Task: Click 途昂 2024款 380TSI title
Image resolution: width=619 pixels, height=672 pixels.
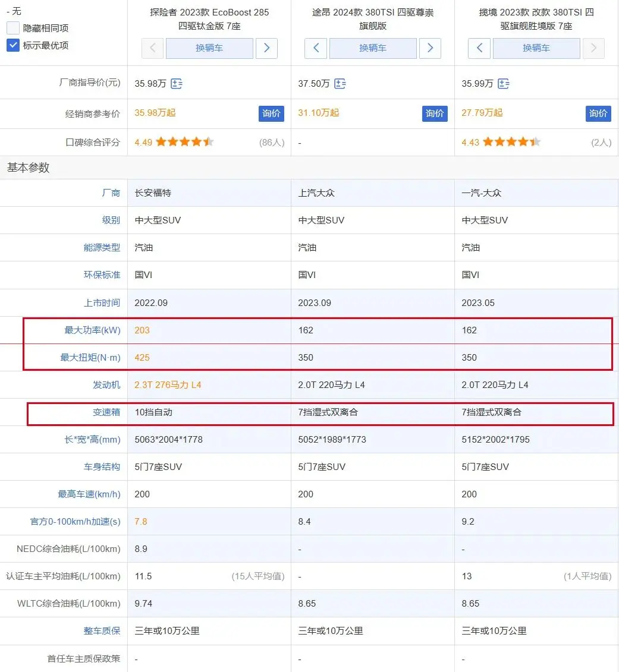Action: pyautogui.click(x=373, y=19)
